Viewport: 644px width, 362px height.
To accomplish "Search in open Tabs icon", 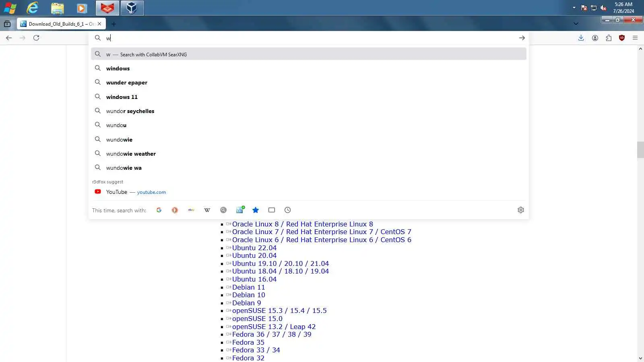I will point(272,210).
